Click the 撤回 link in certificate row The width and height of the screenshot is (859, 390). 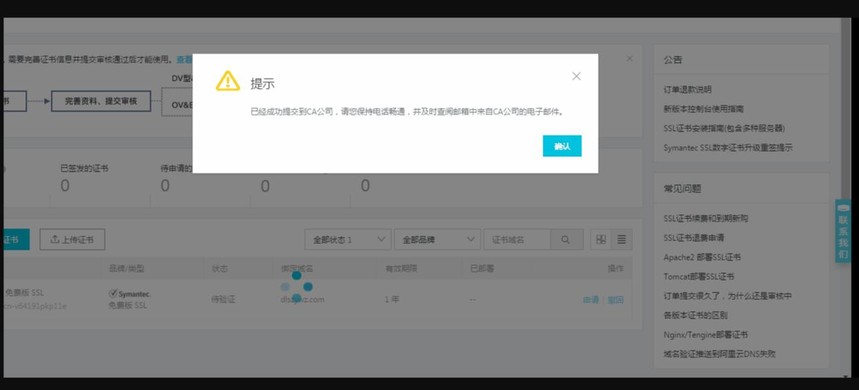616,300
